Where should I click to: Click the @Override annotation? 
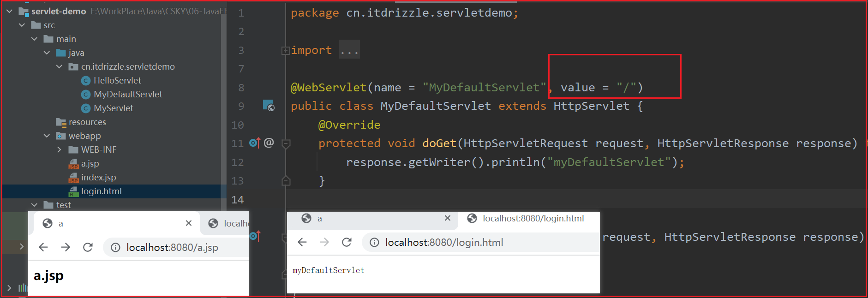(x=349, y=125)
